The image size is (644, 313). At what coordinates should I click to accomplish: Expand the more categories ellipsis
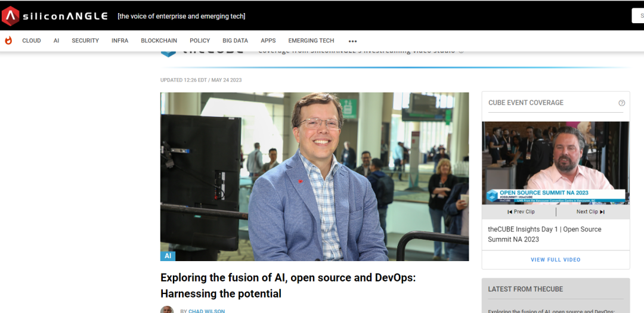click(352, 41)
